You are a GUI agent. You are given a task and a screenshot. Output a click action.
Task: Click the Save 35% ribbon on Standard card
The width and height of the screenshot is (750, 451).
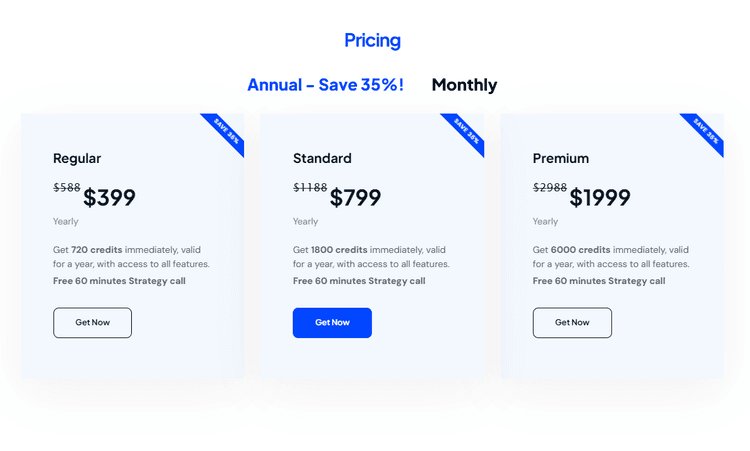(465, 131)
